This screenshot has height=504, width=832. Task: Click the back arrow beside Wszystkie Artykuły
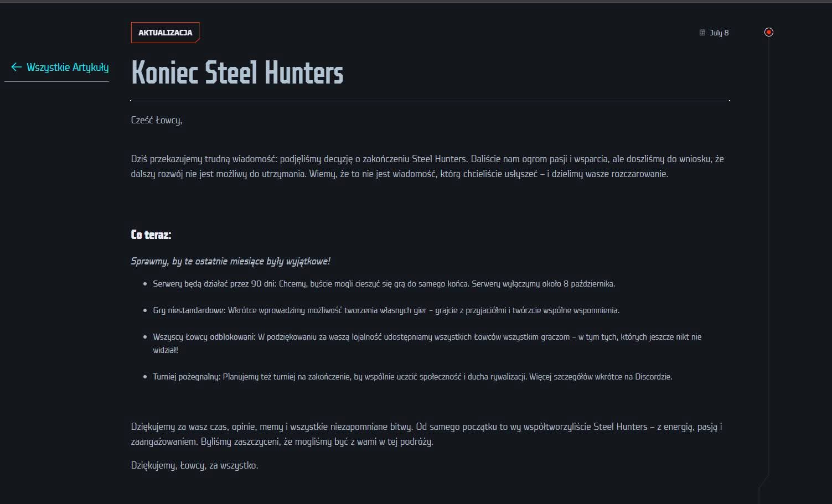pyautogui.click(x=16, y=67)
